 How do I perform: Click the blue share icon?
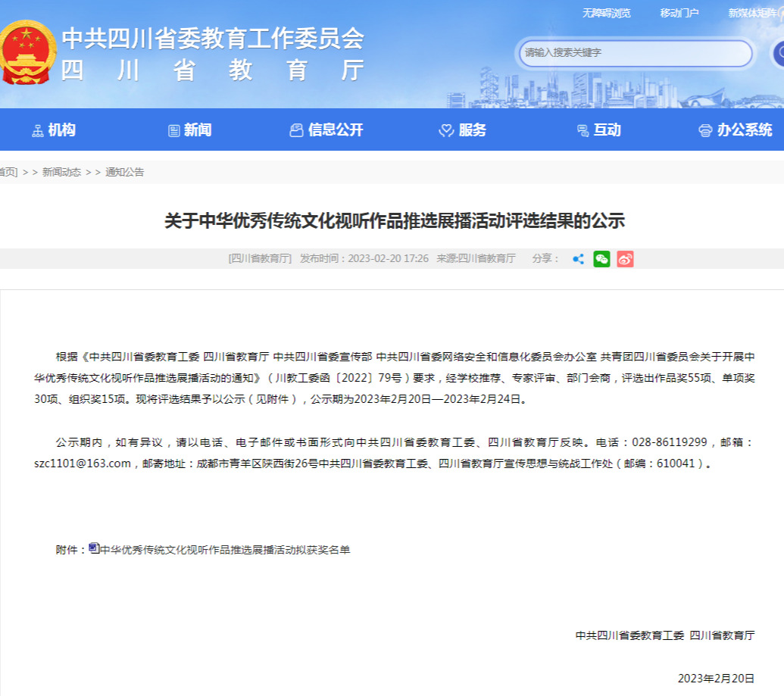click(x=578, y=259)
